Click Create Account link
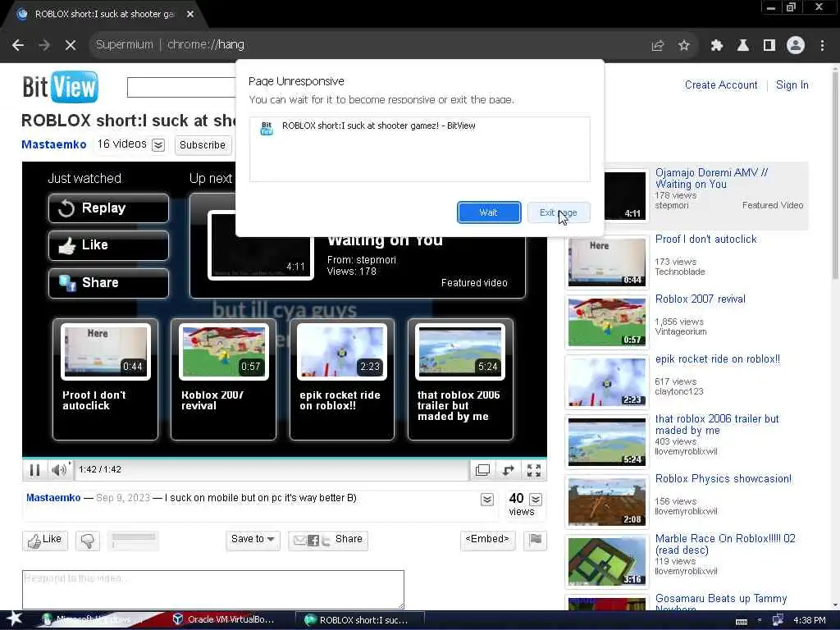The height and width of the screenshot is (630, 840). point(720,85)
